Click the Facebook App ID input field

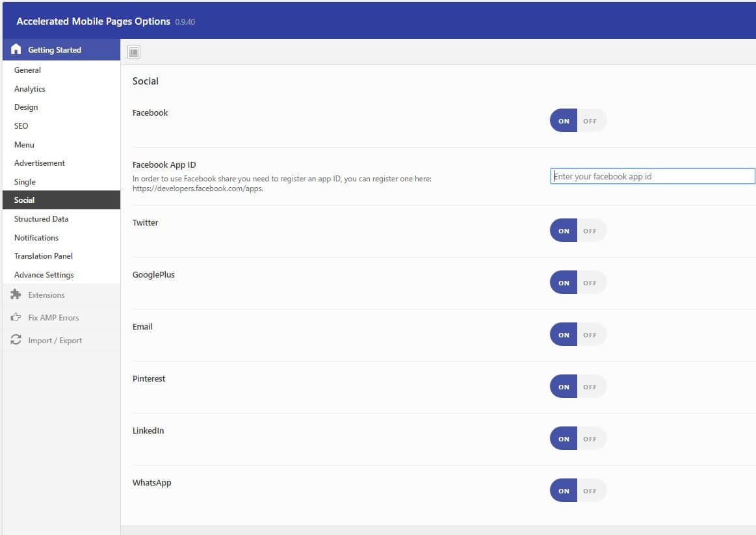coord(653,176)
